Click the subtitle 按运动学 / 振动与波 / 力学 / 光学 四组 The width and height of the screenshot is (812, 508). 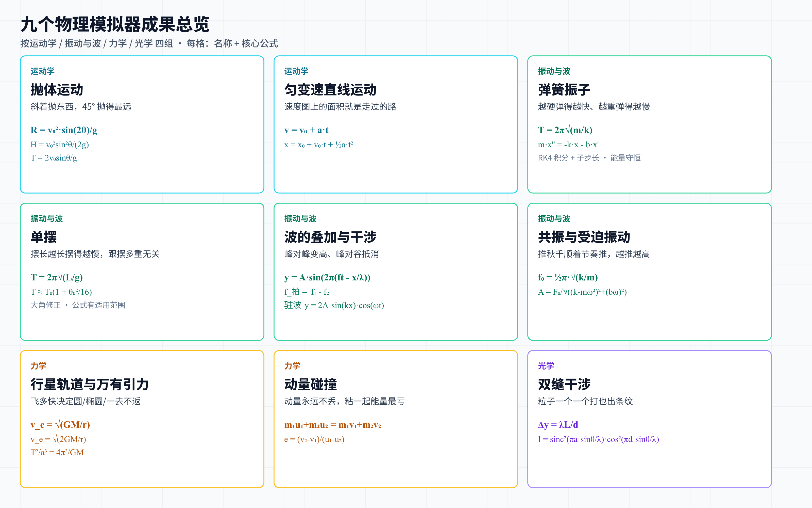click(97, 43)
